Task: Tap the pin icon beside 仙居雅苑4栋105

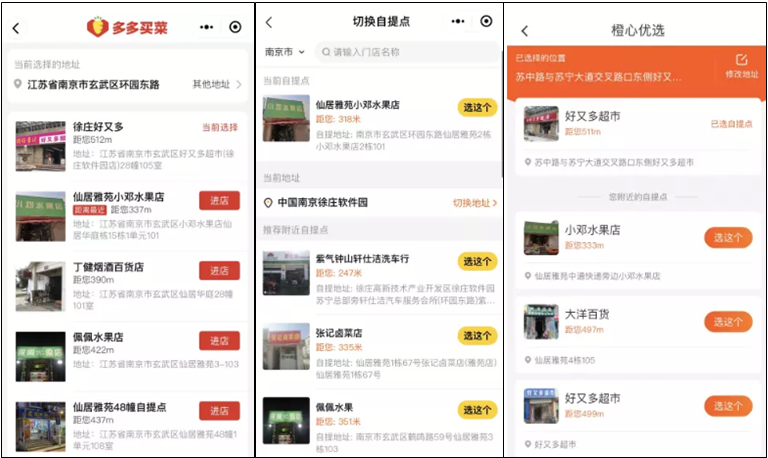Action: coord(528,360)
